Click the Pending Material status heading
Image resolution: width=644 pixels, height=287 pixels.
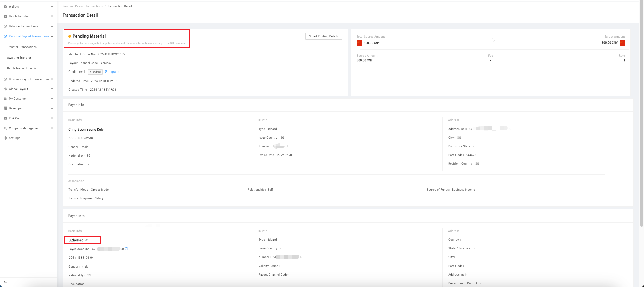89,36
